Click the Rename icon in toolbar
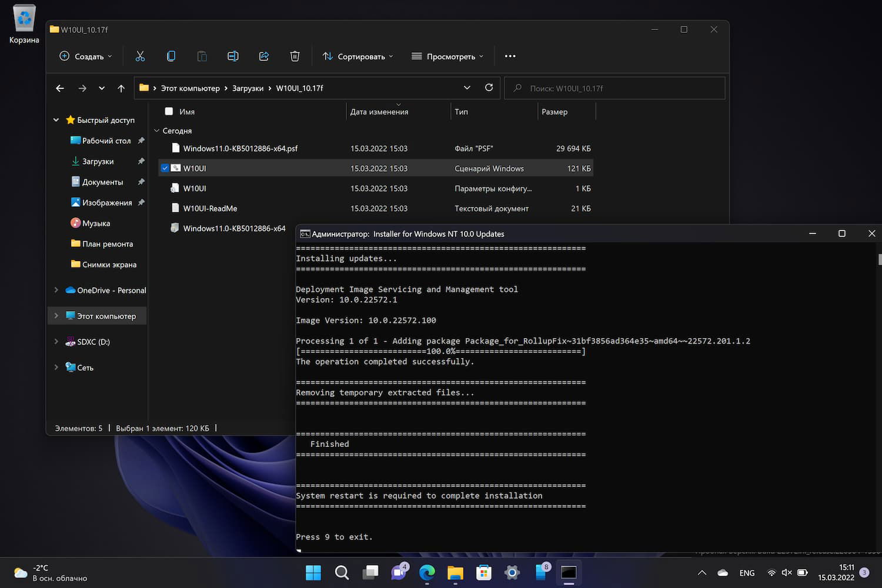The image size is (882, 588). coord(233,56)
